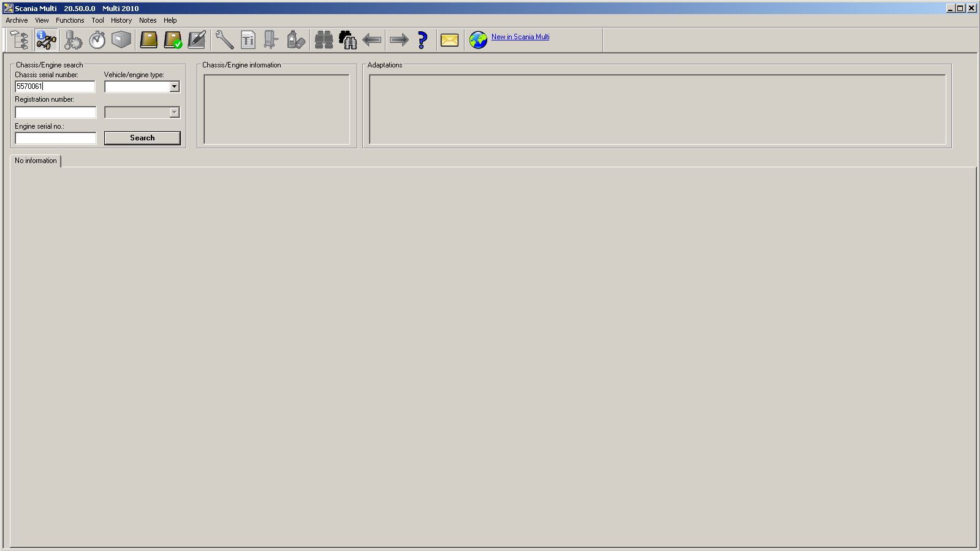
Task: Click the disabled dropdown beside Registration number
Action: coord(142,112)
